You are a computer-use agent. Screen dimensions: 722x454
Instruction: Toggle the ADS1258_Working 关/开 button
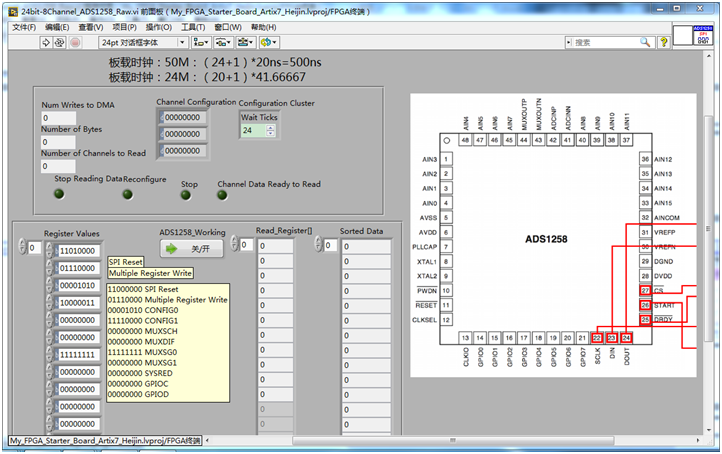(192, 249)
